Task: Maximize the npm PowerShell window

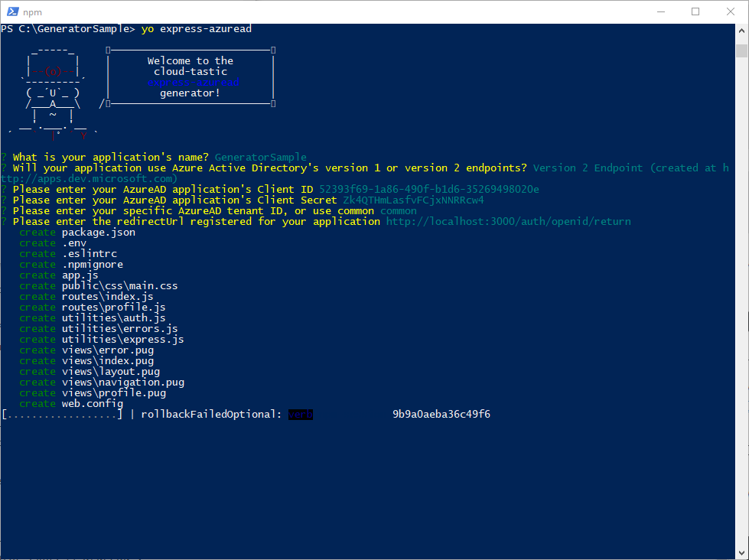Action: coord(695,12)
